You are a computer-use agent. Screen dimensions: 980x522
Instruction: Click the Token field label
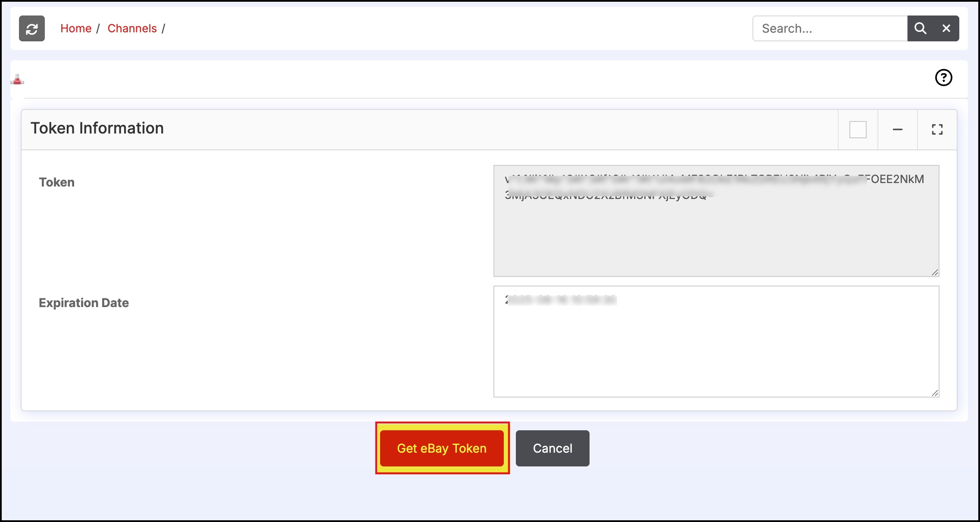point(57,182)
